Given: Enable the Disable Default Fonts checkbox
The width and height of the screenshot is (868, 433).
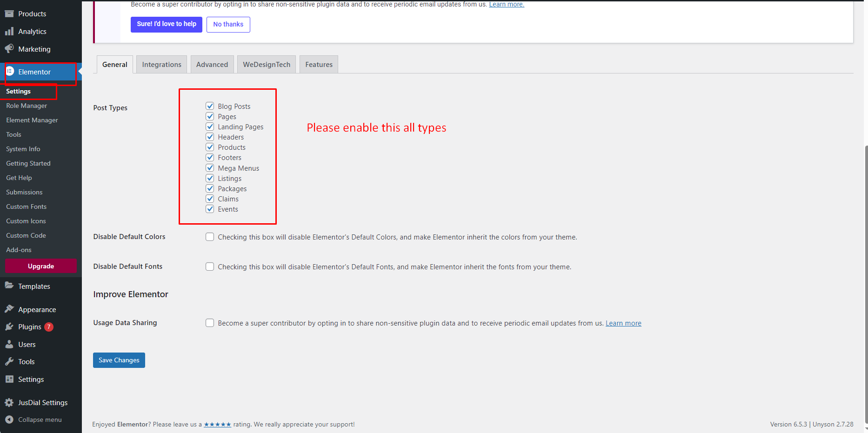Looking at the screenshot, I should click(210, 266).
